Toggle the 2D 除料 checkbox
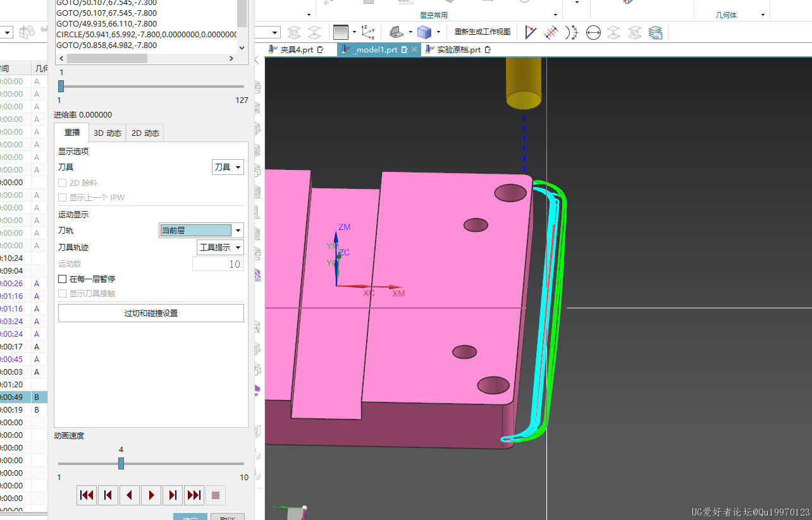The image size is (812, 520). (63, 183)
